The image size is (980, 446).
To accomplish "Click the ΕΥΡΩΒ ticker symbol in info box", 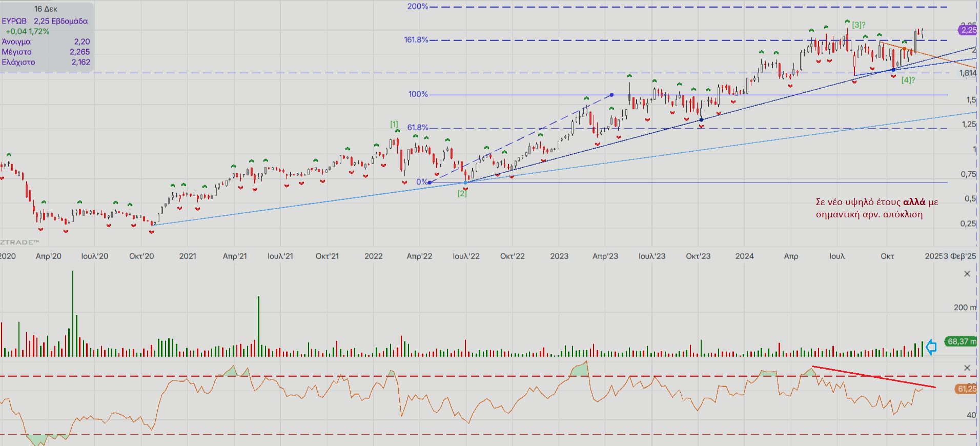I will coord(14,21).
